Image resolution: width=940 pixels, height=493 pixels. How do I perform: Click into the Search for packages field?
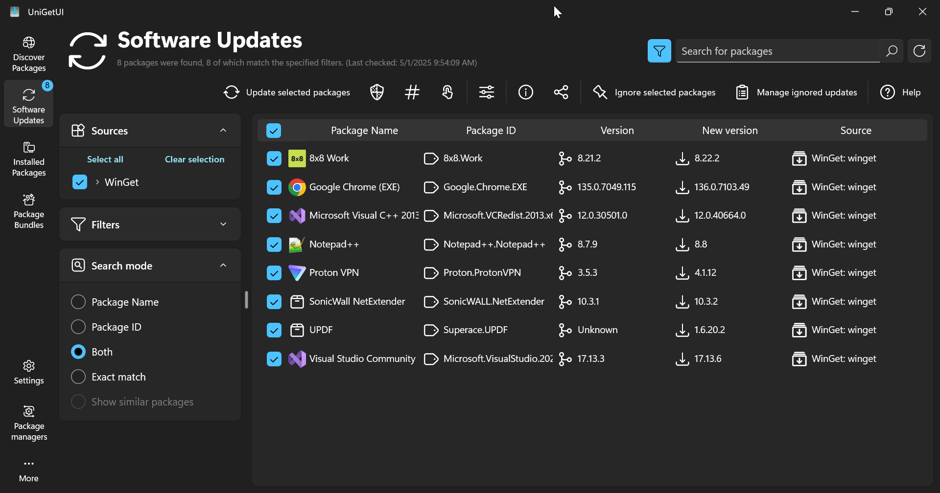[778, 51]
